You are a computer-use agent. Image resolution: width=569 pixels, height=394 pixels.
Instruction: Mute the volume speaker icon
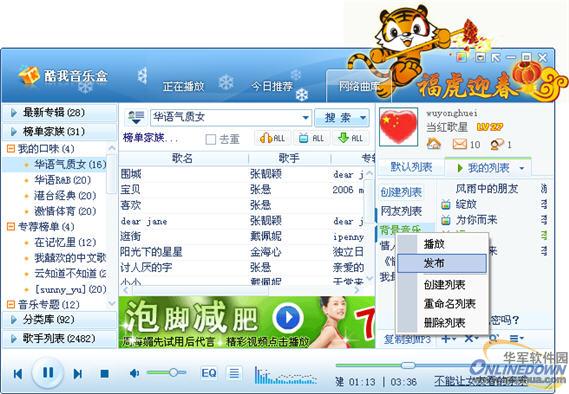tap(135, 373)
